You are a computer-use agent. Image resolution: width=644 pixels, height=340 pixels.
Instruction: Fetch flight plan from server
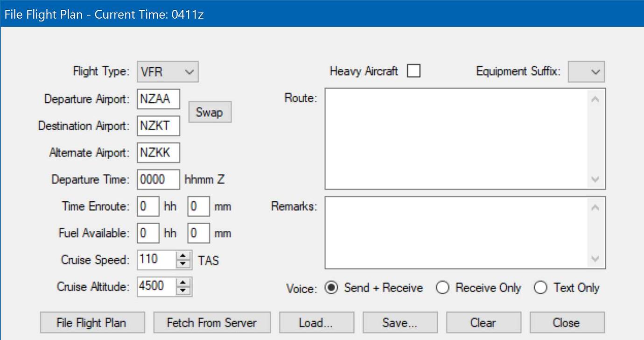click(x=212, y=322)
